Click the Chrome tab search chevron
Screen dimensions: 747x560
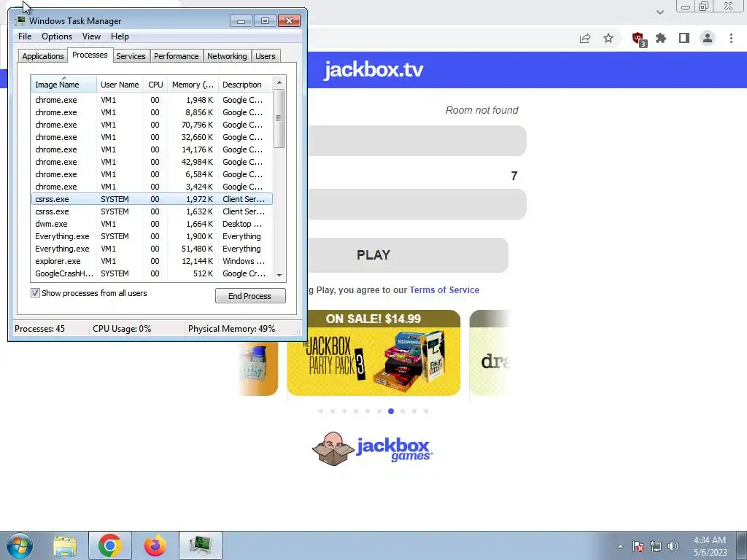click(x=659, y=12)
